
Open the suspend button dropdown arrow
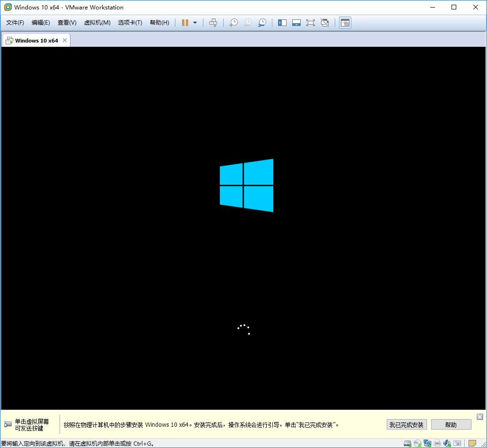point(194,22)
